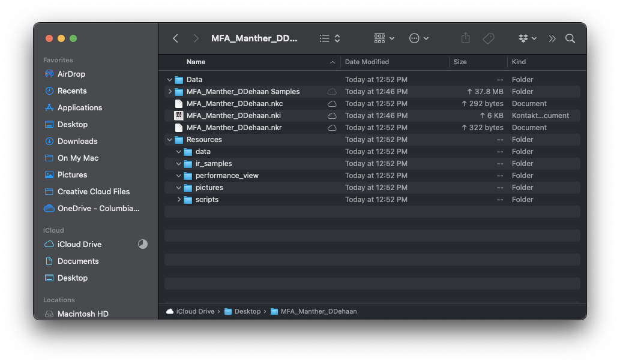The width and height of the screenshot is (620, 364).
Task: Sort files by Date Modified column
Action: click(x=367, y=62)
